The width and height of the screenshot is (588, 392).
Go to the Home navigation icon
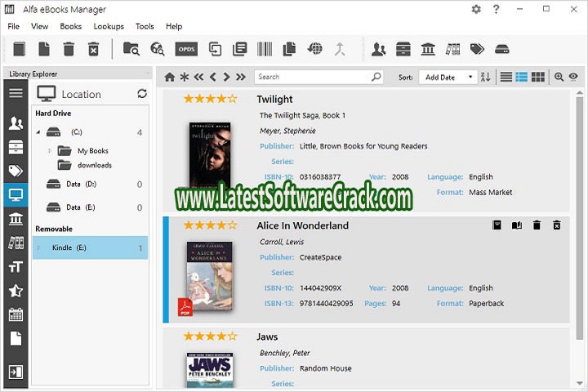click(x=170, y=78)
